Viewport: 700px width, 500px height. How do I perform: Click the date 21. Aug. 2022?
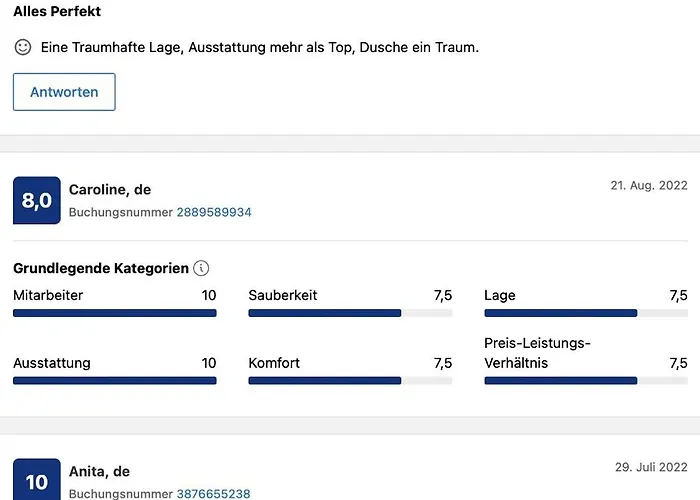[x=649, y=186]
